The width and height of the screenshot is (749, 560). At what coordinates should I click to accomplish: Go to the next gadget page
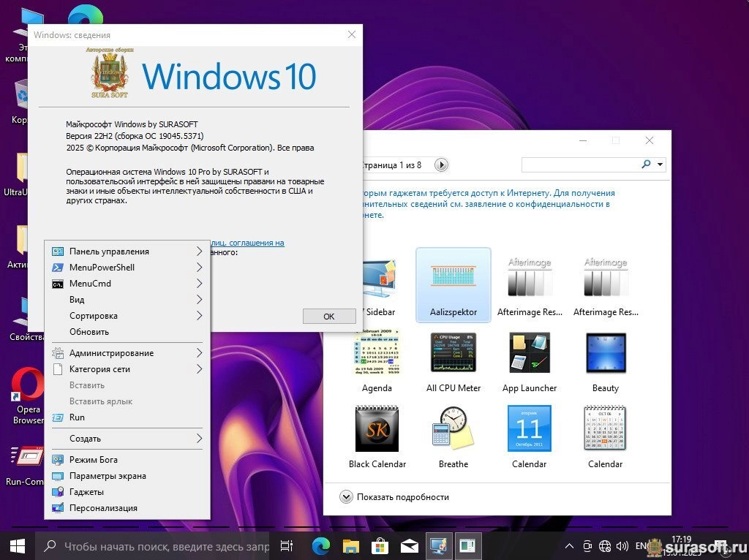(441, 165)
